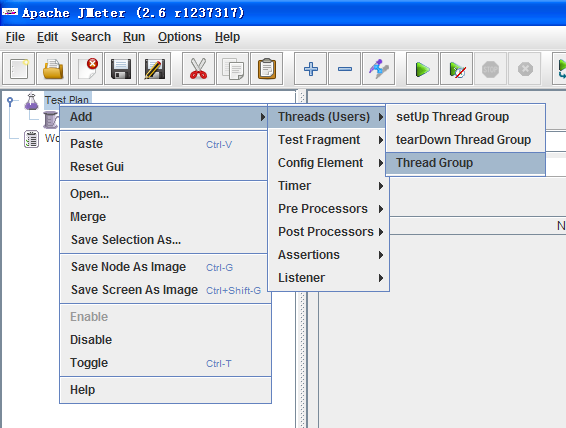Expand the Listener submenu
This screenshot has width=566, height=428.
coord(327,278)
